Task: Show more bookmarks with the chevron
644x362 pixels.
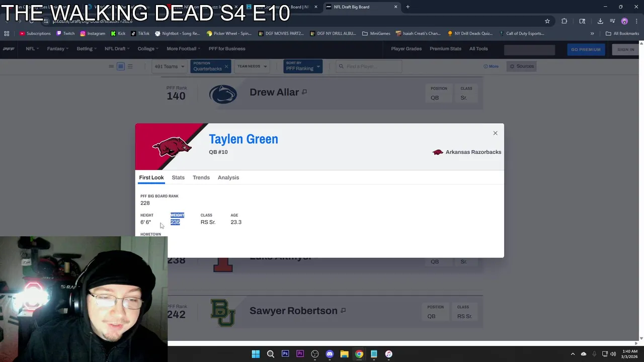Action: click(592, 34)
